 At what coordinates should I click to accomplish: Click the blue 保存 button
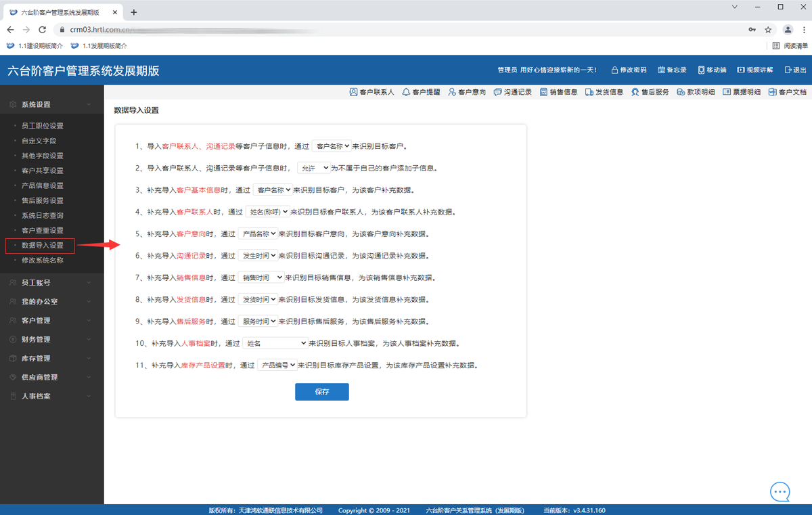[322, 392]
